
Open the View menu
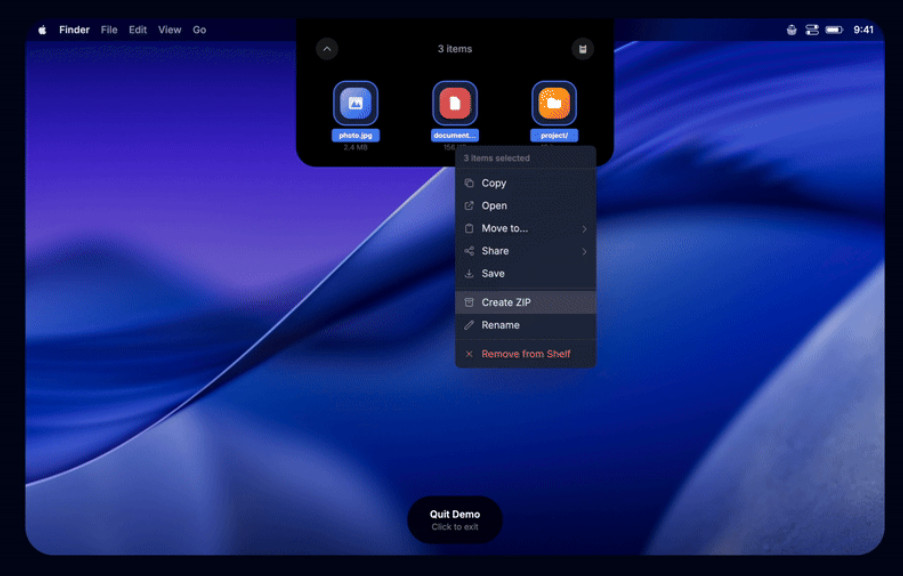click(x=169, y=30)
